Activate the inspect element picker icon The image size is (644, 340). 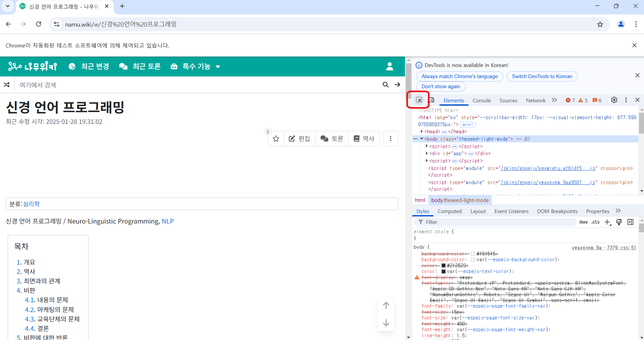[x=419, y=100]
